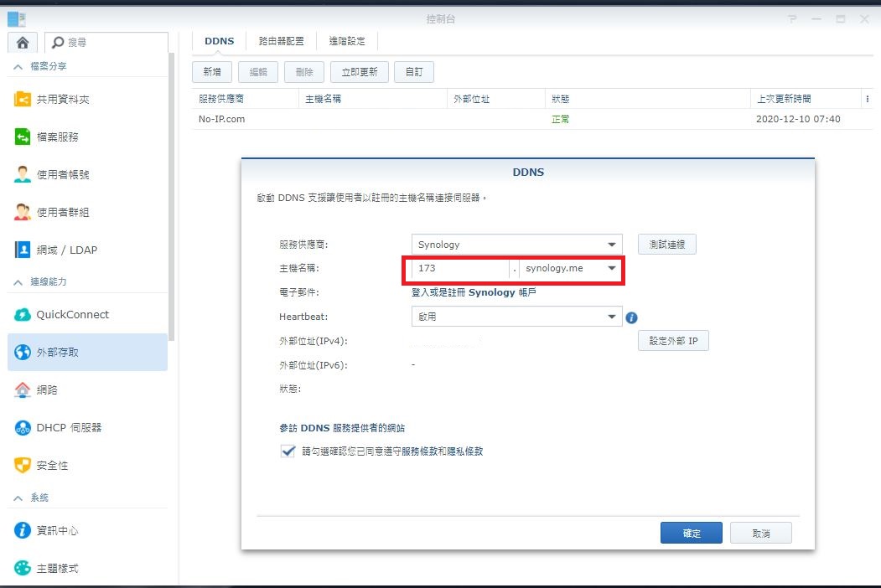Open Heartbeat 啟用 dropdown
This screenshot has height=588, width=881.
pyautogui.click(x=517, y=317)
